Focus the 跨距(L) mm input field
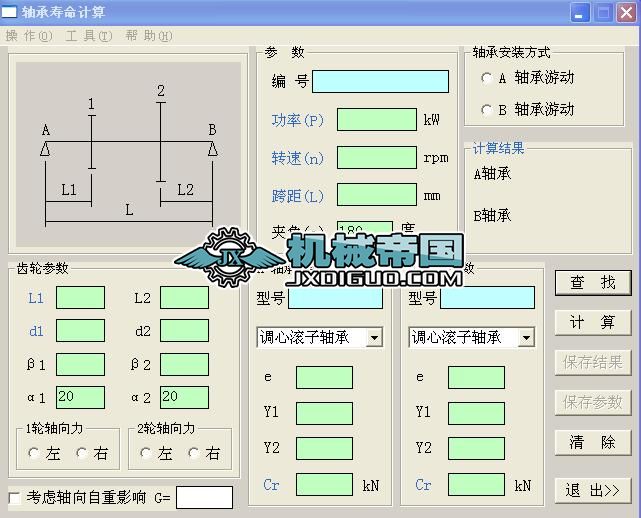This screenshot has height=518, width=641. [x=377, y=195]
